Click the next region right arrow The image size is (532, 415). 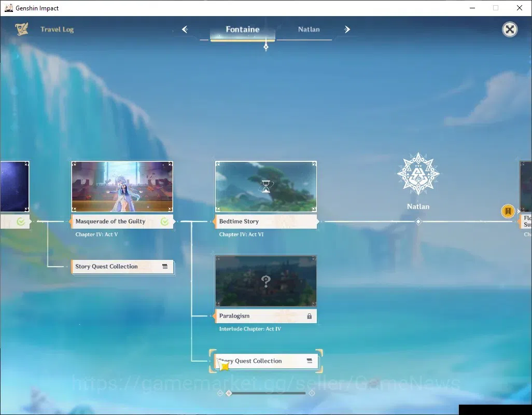[x=347, y=30]
